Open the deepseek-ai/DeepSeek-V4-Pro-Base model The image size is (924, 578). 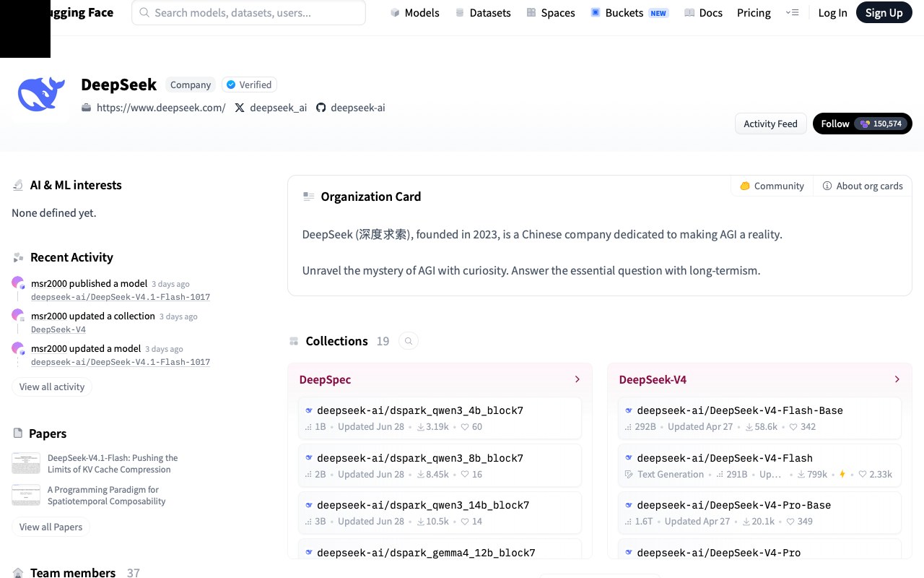759,512
